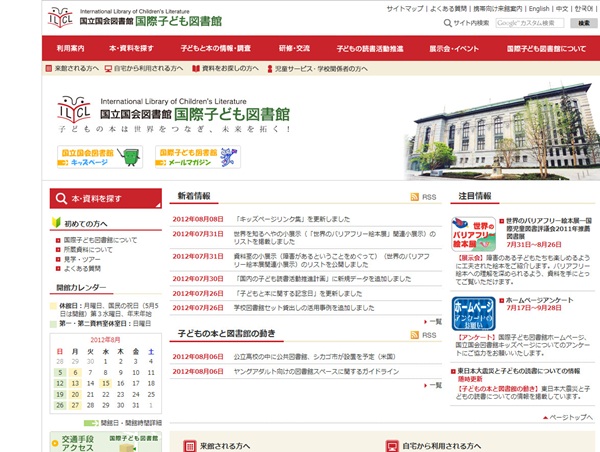
Task: Click the RSS icon for 子どもの本と図書館の動き
Action: click(x=414, y=335)
